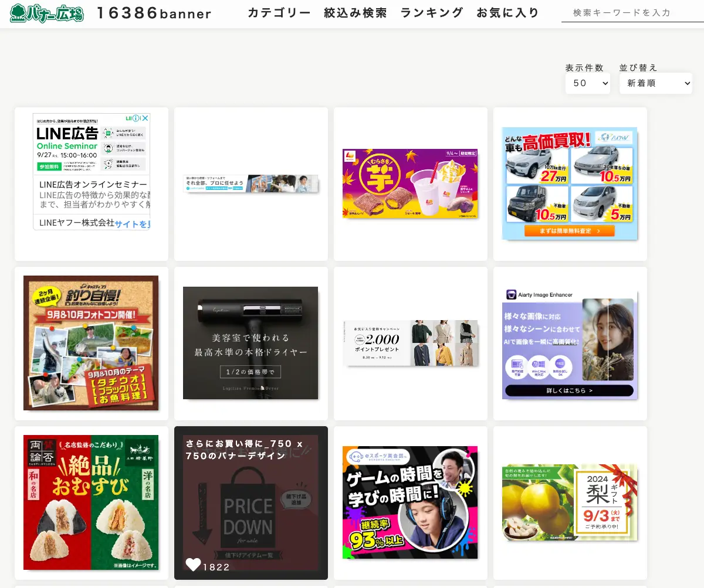Select the むらさき芋 purple sweet potato banner
Screen dimensions: 704x588
pyautogui.click(x=409, y=183)
